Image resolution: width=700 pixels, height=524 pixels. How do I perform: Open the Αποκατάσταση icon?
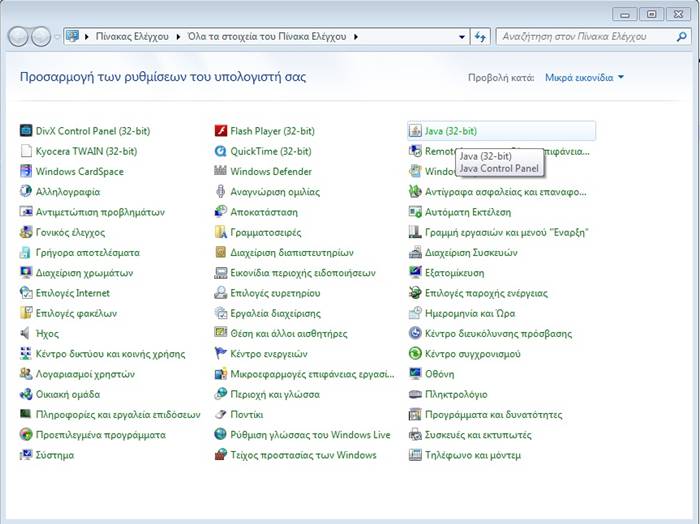coord(221,212)
